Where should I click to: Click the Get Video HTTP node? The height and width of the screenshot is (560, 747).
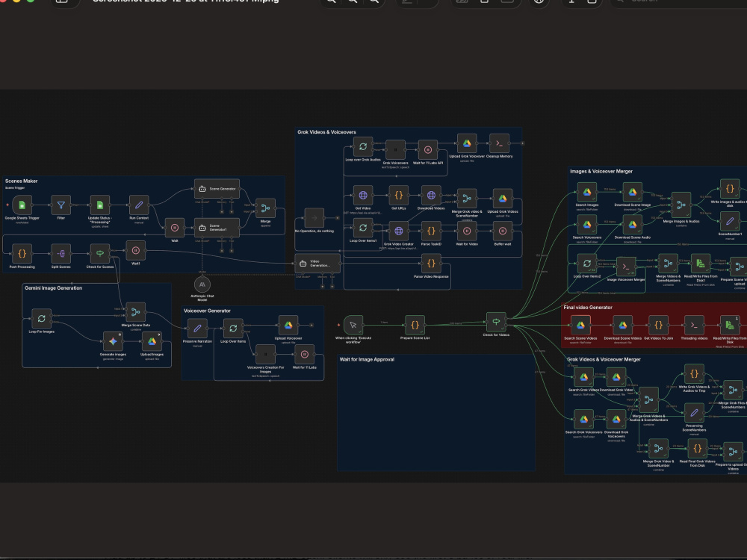coord(362,195)
